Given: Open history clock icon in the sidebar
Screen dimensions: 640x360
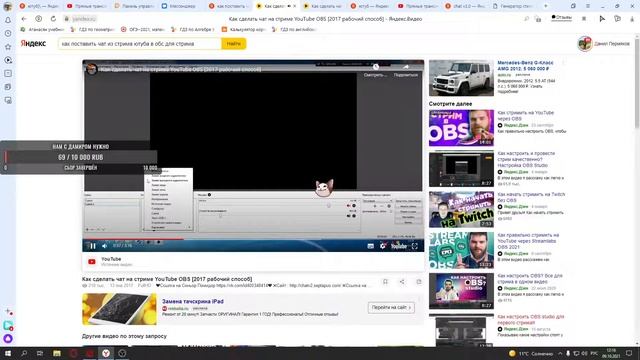Looking at the screenshot, I should [8, 33].
